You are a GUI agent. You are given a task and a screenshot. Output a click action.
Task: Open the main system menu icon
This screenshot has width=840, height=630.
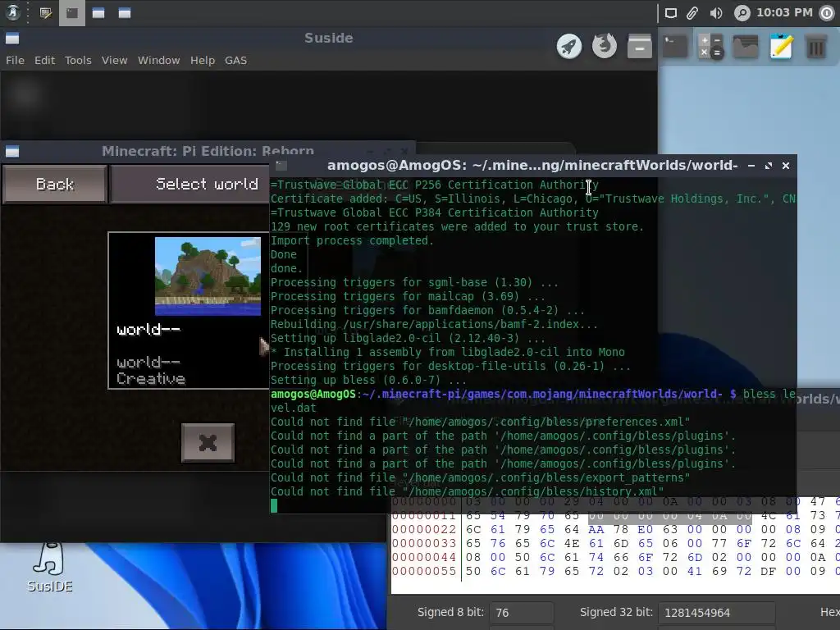[x=12, y=12]
